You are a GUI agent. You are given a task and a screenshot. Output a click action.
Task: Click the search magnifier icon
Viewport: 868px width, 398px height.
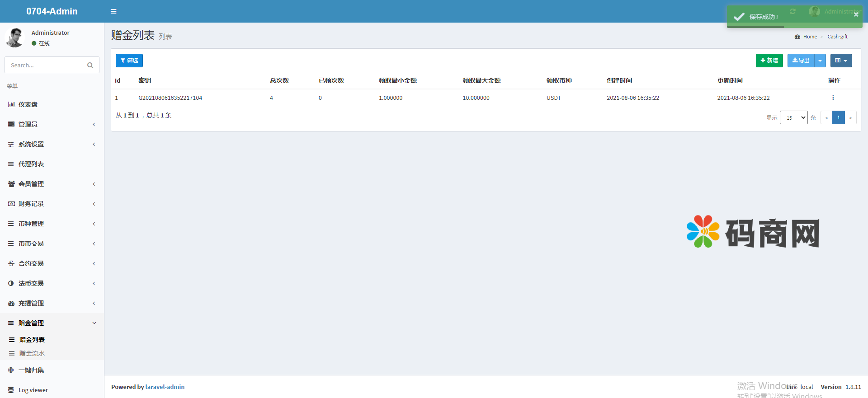pos(90,66)
